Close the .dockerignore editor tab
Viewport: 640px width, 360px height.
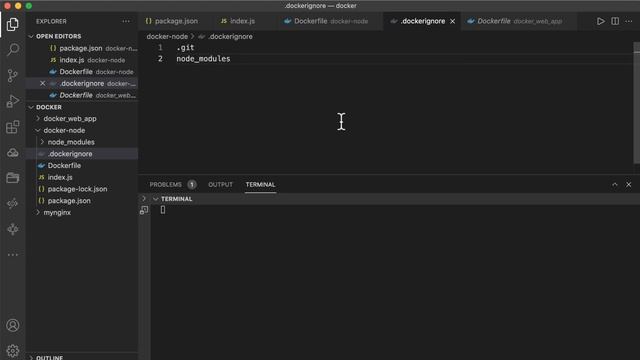tap(452, 21)
